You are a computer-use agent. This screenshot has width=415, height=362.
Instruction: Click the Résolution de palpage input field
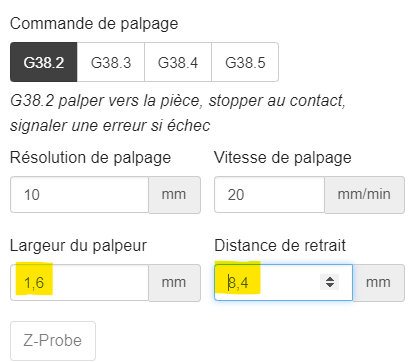tap(79, 195)
